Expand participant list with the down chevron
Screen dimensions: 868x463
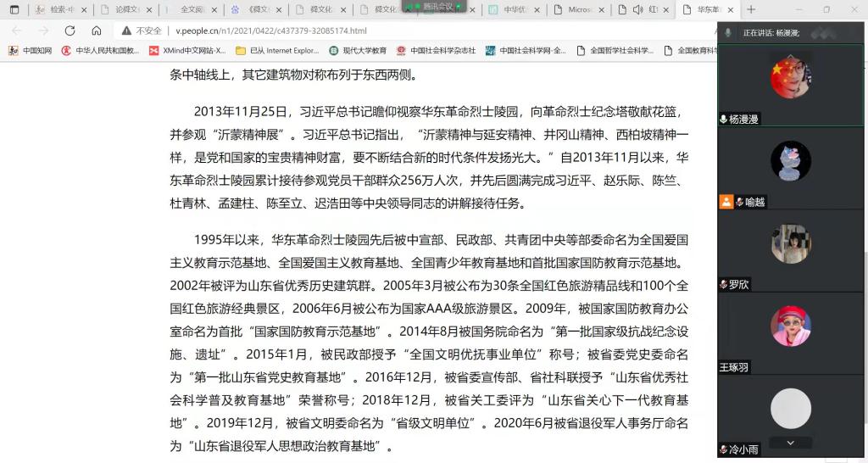tap(790, 443)
